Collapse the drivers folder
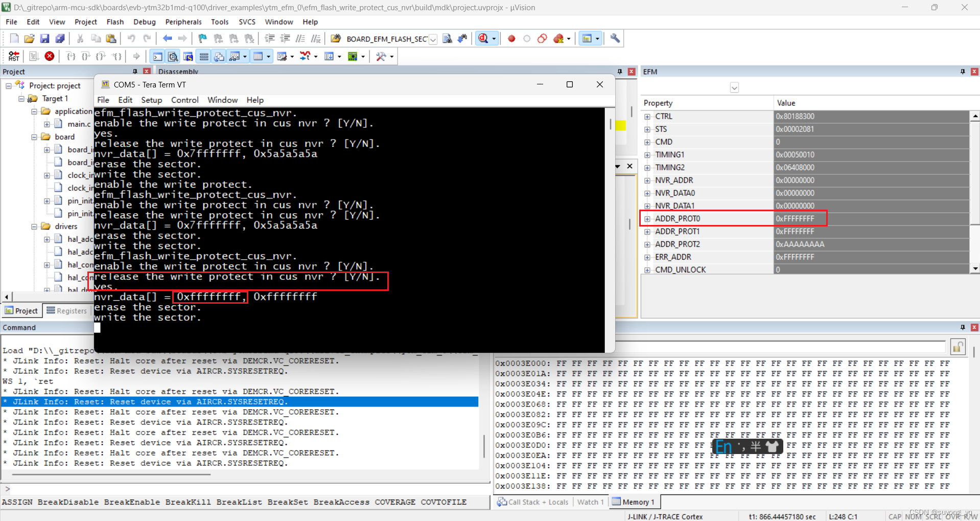The image size is (980, 521). tap(34, 226)
